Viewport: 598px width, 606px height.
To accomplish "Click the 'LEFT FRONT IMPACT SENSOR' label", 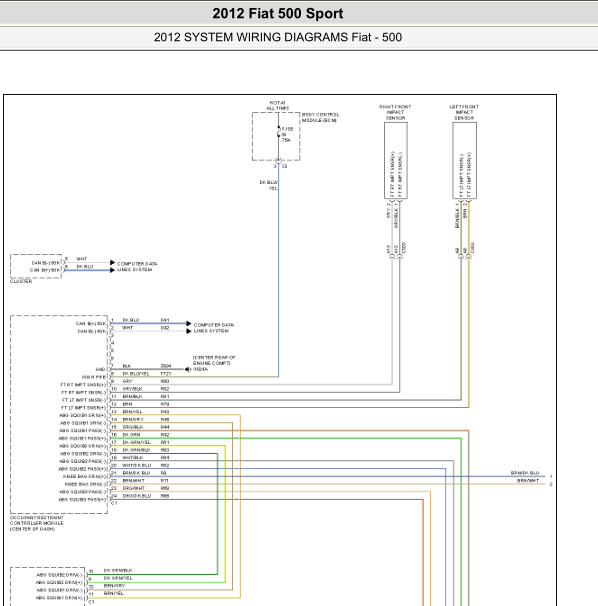I will pyautogui.click(x=464, y=112).
